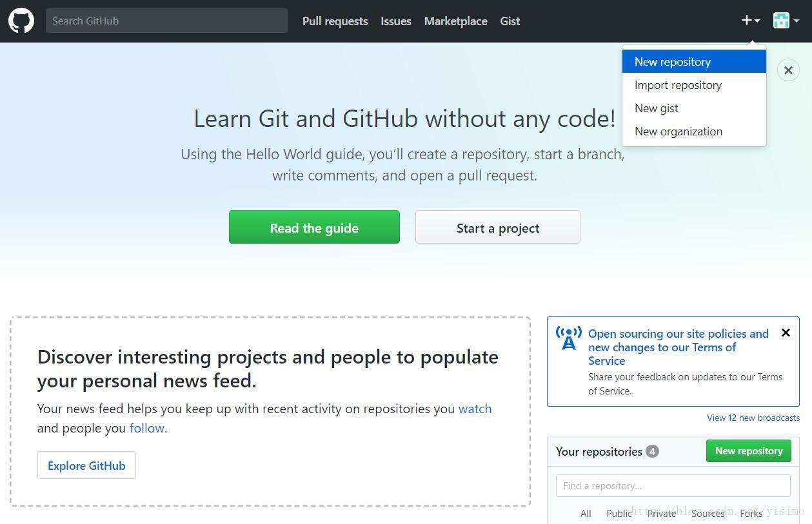Open Pull requests in the top navigation
This screenshot has width=812, height=524.
coord(335,21)
